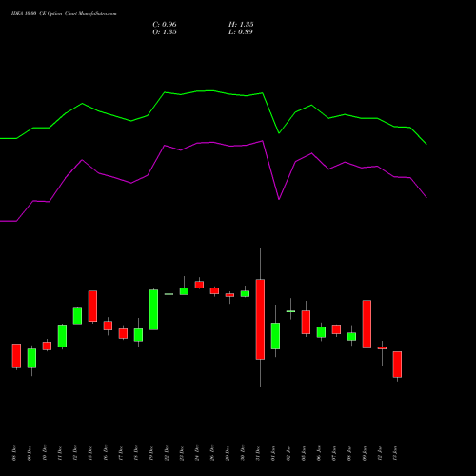The width and height of the screenshot is (476, 476).
Task: Select the high value 'H: 1.35'
Action: point(241,25)
